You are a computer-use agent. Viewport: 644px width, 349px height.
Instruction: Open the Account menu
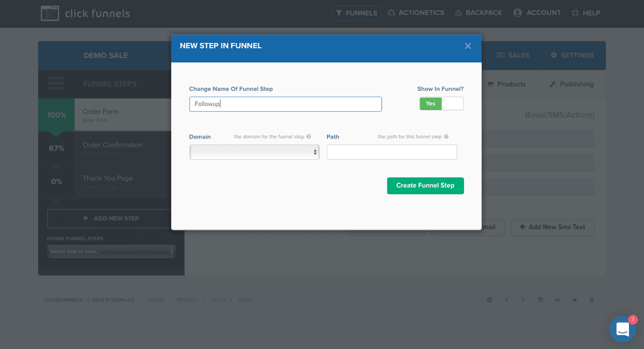pos(537,13)
